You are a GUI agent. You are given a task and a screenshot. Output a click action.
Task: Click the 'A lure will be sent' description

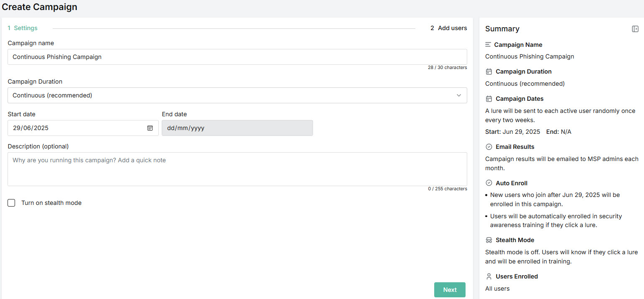560,115
